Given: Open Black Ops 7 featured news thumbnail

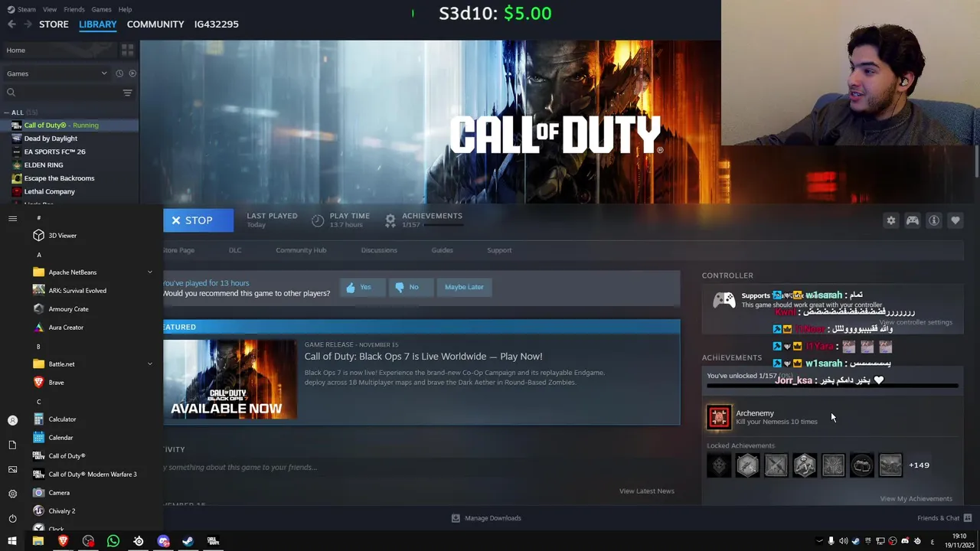Looking at the screenshot, I should pos(230,379).
